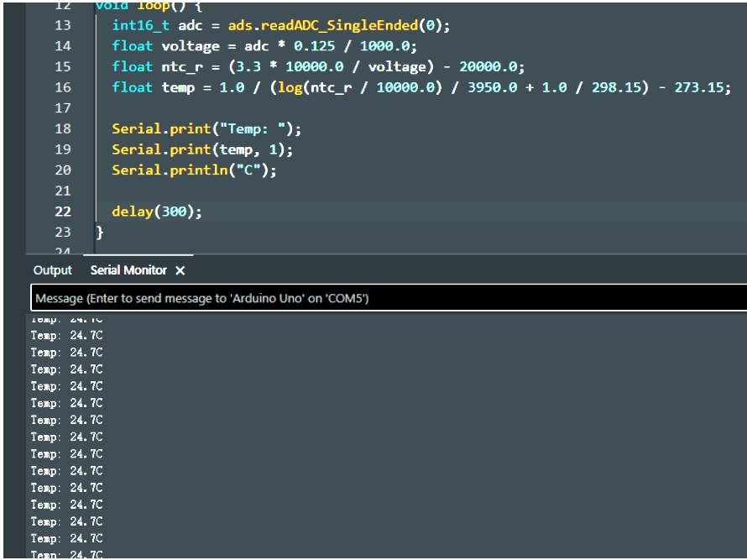Click line number 16 in the gutter

pyautogui.click(x=63, y=87)
